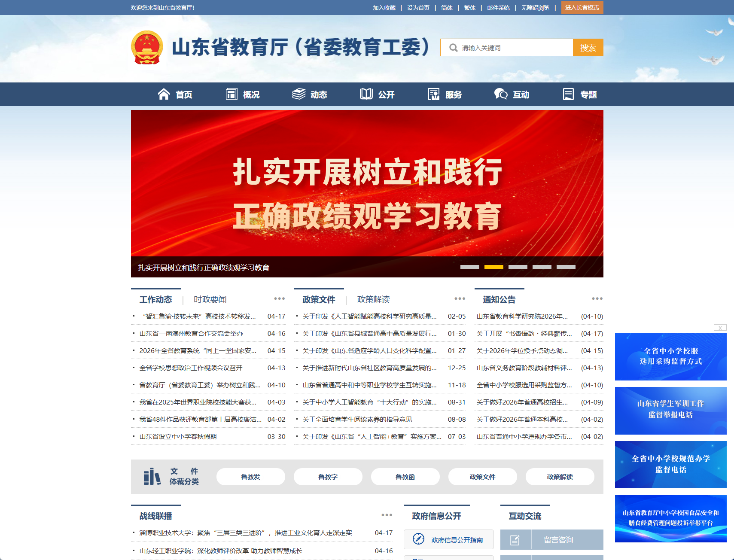Click the home icon in navigation bar

[164, 94]
